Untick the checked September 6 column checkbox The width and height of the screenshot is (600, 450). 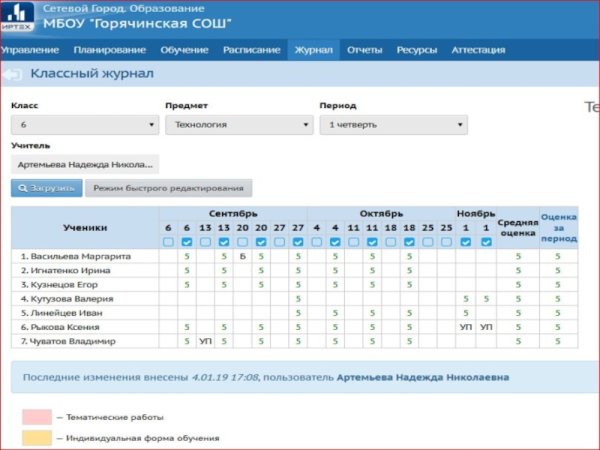(187, 242)
